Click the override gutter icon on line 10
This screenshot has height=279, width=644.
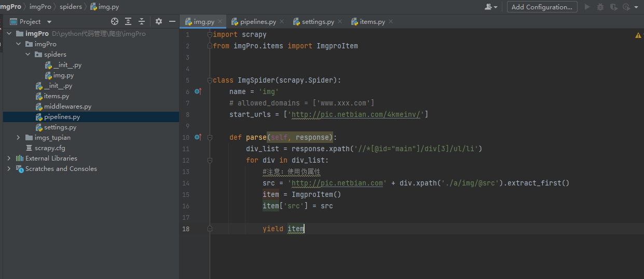point(197,137)
